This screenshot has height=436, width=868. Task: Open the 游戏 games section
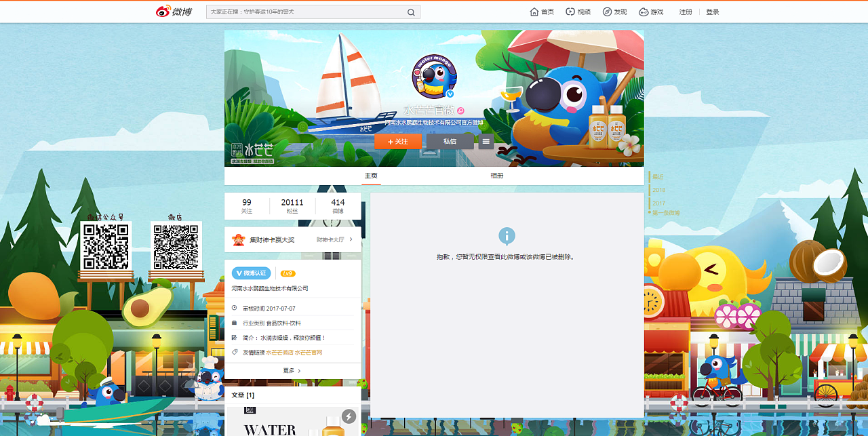point(651,12)
